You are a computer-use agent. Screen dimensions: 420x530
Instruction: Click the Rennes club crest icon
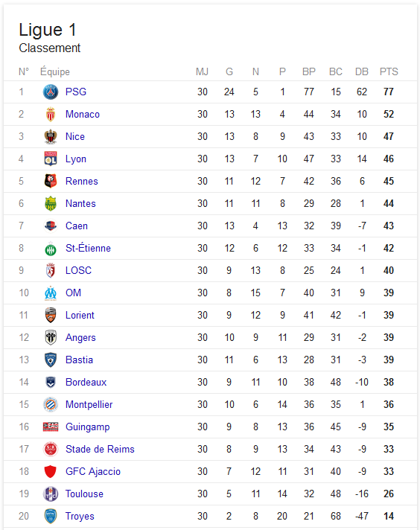(51, 181)
